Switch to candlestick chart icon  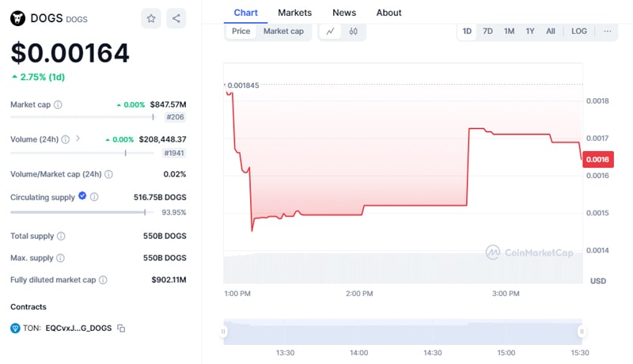353,31
